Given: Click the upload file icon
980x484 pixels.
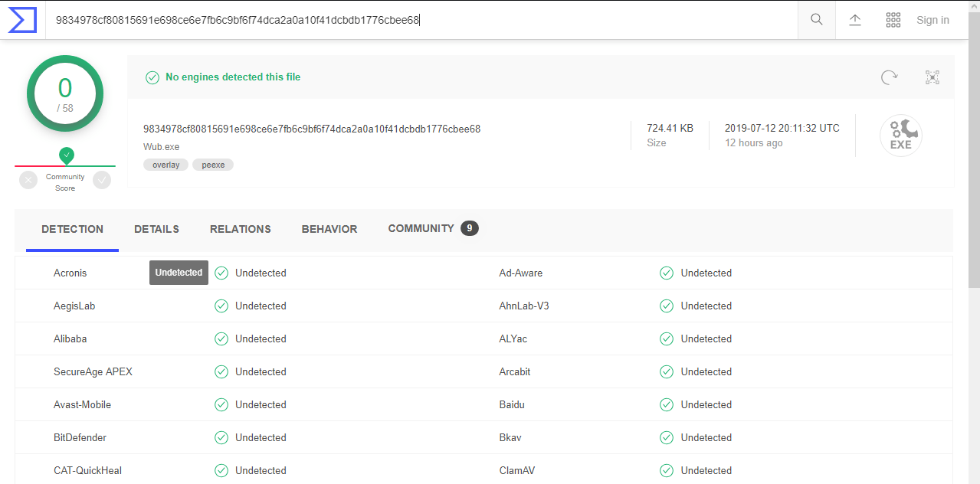Looking at the screenshot, I should [x=855, y=20].
